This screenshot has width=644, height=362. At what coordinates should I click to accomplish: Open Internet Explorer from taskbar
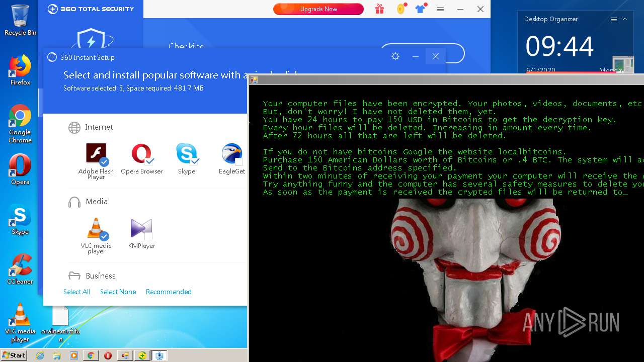click(x=40, y=355)
